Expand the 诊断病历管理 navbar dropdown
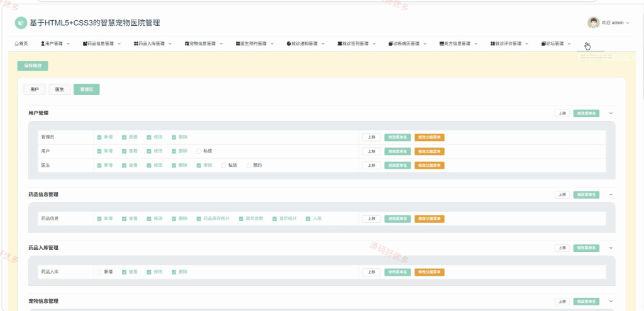This screenshot has width=644, height=311. (425, 43)
